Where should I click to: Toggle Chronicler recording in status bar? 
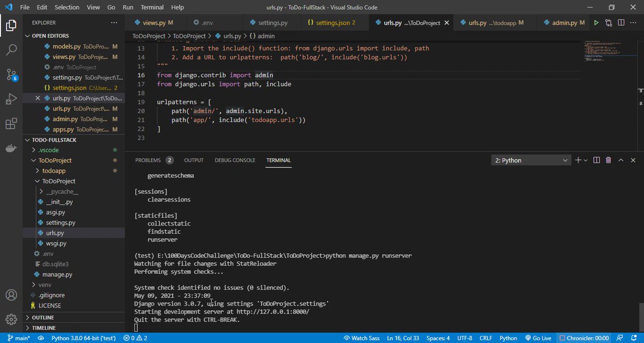584,338
